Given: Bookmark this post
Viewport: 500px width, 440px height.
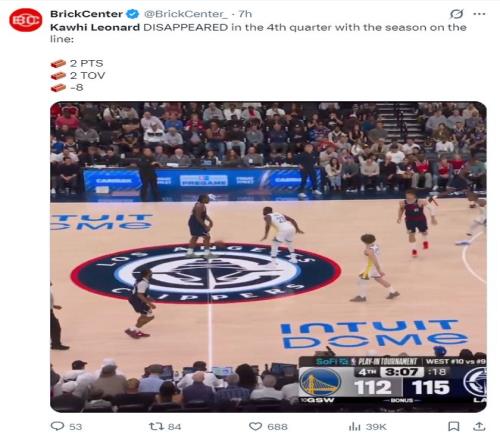Looking at the screenshot, I should 454,426.
